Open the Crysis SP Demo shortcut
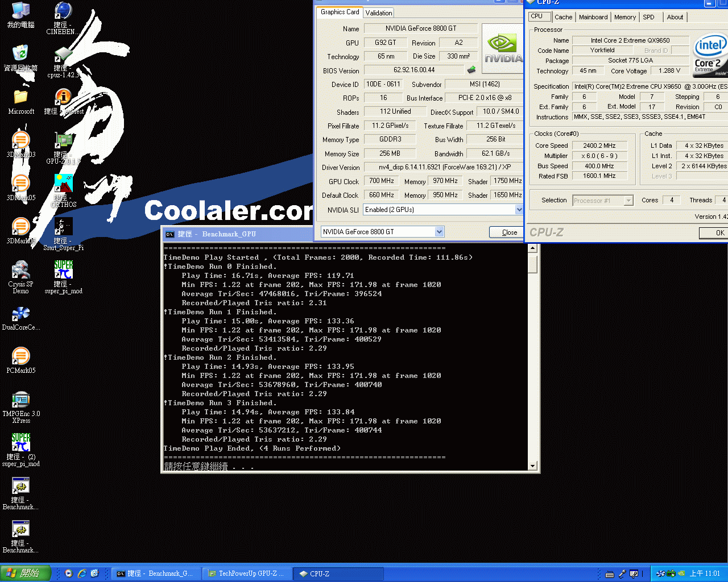728x582 pixels. pyautogui.click(x=20, y=277)
